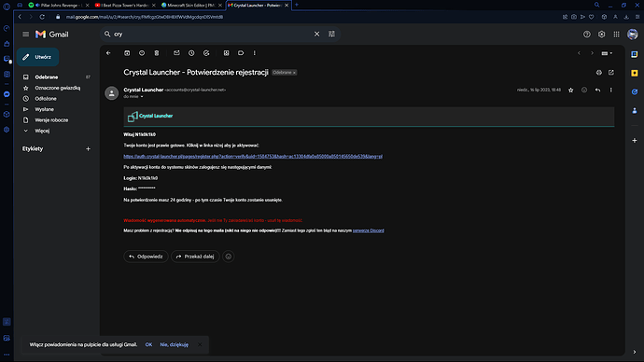Reload the page in browser
Screen dimensions: 644x362
click(42, 17)
